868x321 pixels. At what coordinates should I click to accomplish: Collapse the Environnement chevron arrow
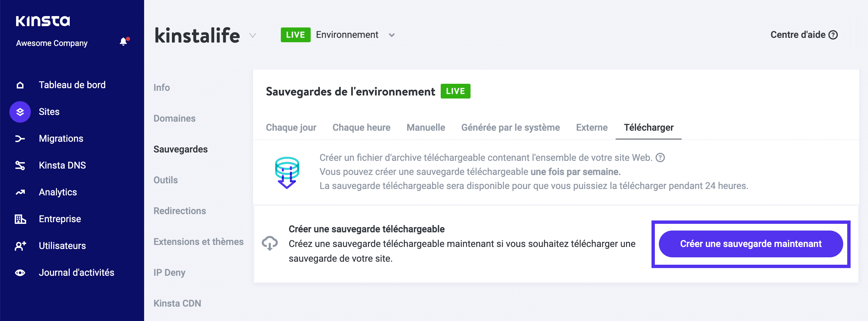point(391,35)
